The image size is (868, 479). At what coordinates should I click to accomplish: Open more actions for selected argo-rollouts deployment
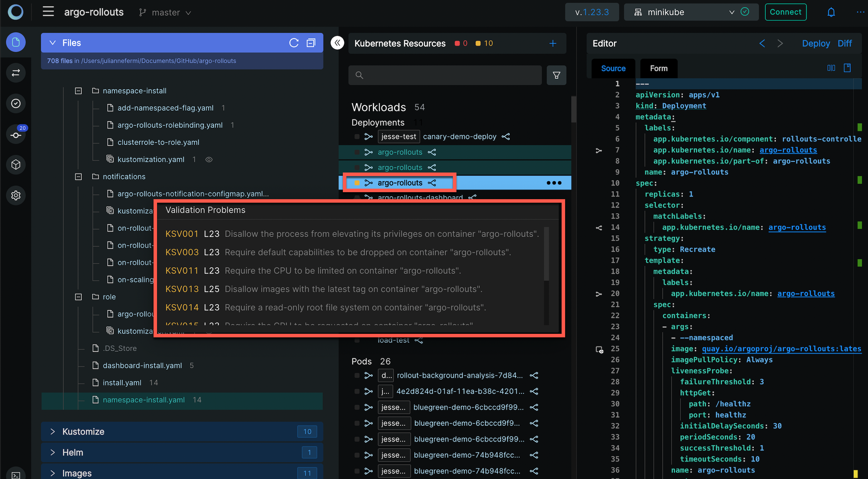click(554, 183)
